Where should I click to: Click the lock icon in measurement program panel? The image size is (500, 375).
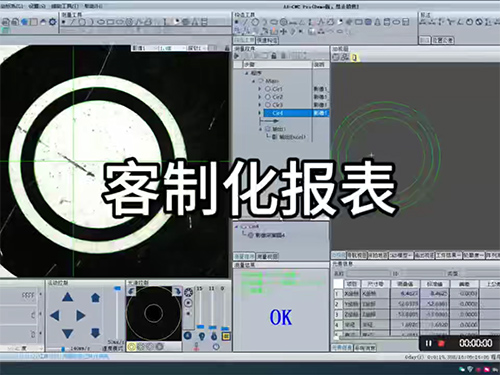pyautogui.click(x=274, y=56)
